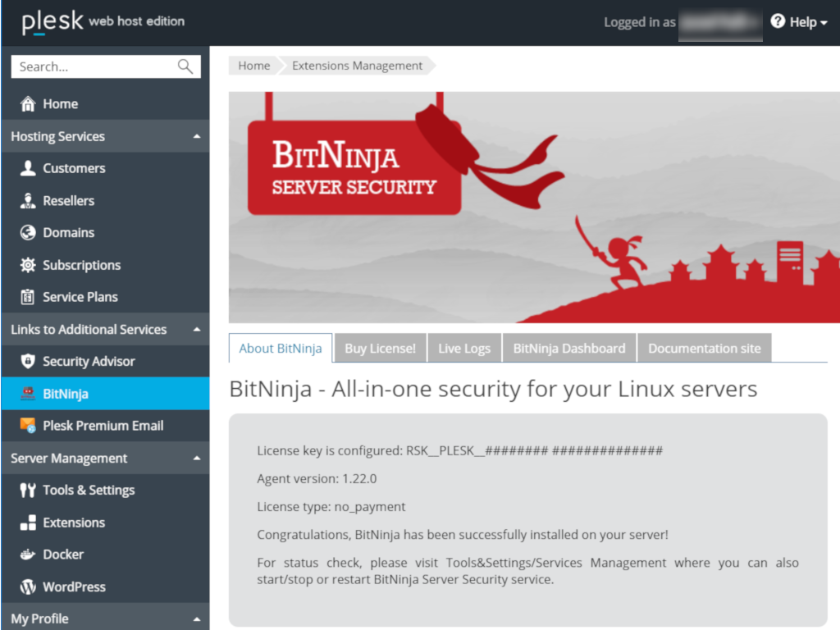The image size is (840, 630).
Task: Click the WordPress logo icon
Action: 28,587
